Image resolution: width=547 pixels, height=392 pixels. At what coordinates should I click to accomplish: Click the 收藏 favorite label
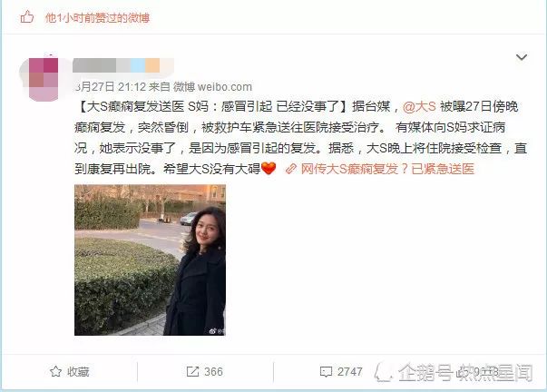pos(79,372)
